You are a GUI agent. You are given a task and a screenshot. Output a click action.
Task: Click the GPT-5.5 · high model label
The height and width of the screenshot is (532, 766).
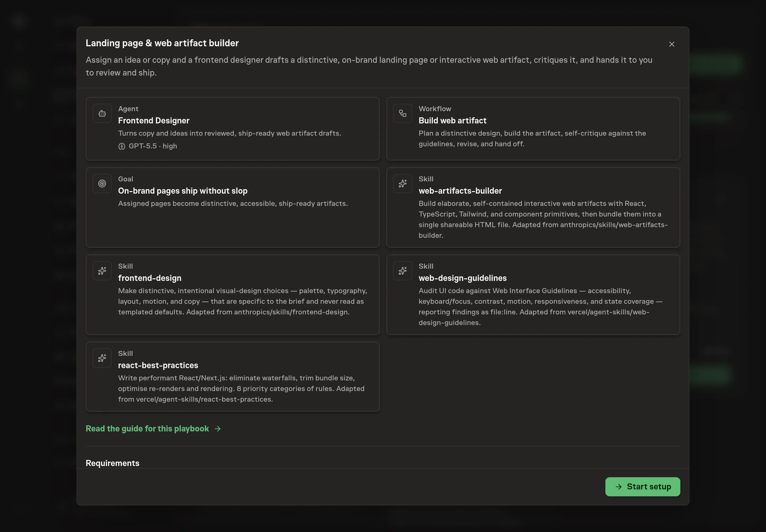point(153,146)
